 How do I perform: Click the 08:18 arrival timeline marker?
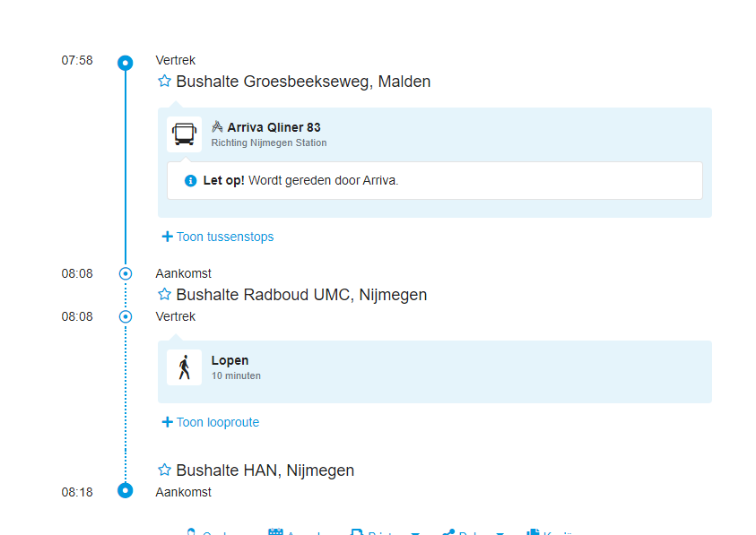tap(126, 490)
